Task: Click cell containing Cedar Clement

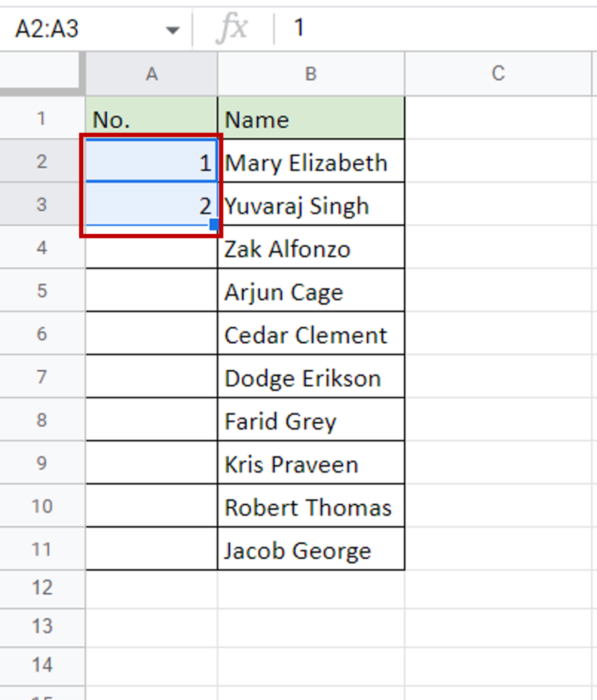Action: [311, 334]
